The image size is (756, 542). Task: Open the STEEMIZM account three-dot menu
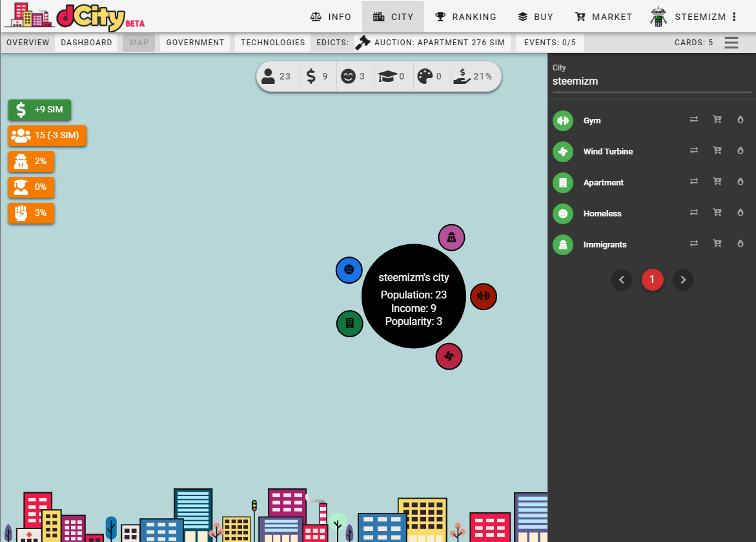click(734, 17)
